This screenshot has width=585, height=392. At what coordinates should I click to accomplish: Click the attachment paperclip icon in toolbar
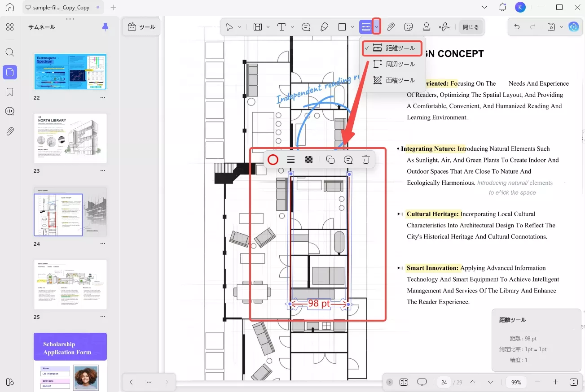point(391,27)
